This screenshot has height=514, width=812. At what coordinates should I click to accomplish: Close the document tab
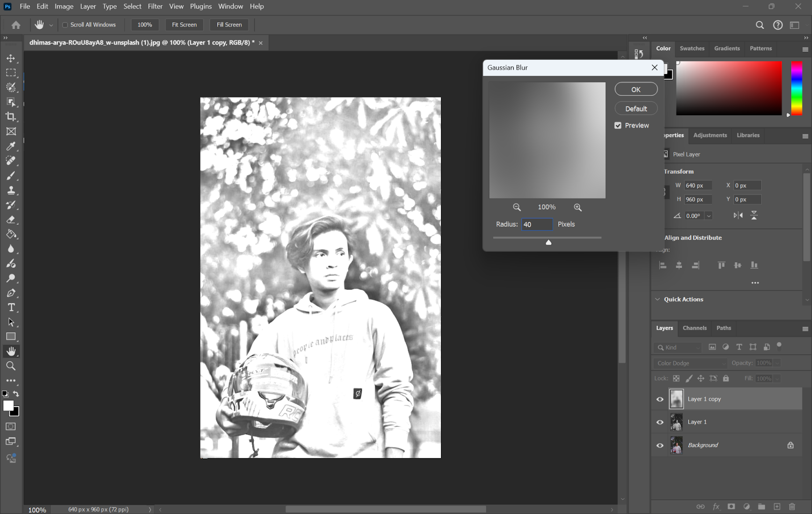(261, 43)
